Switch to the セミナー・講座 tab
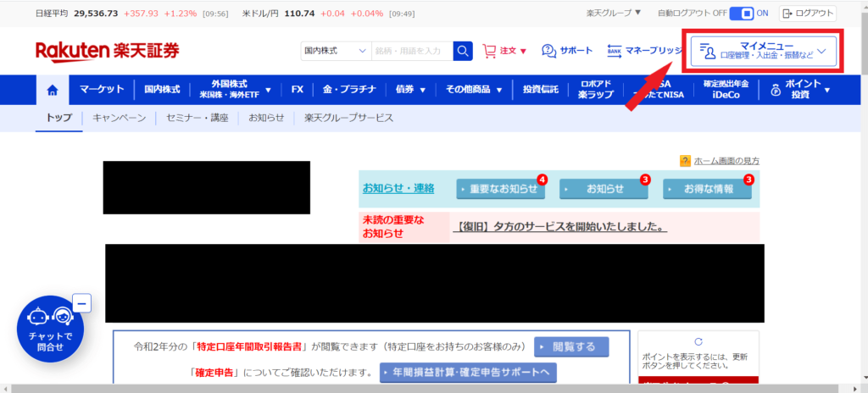The height and width of the screenshot is (393, 868). point(197,118)
